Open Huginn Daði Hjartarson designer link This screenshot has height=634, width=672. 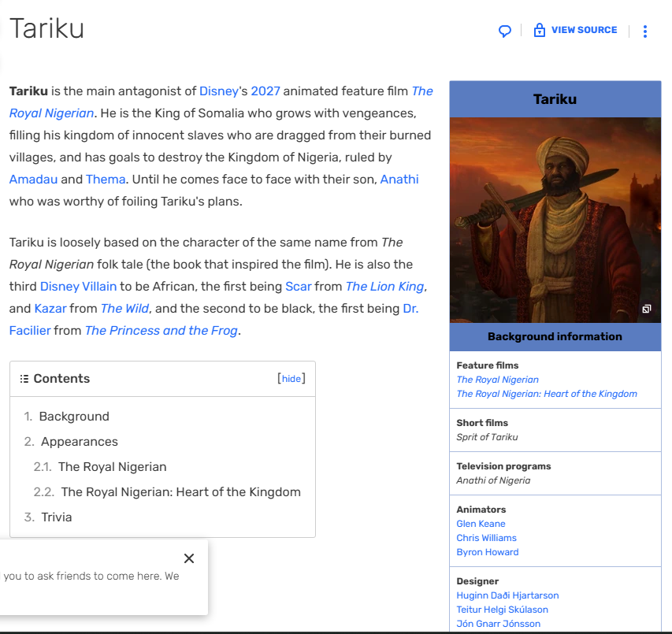(x=507, y=595)
